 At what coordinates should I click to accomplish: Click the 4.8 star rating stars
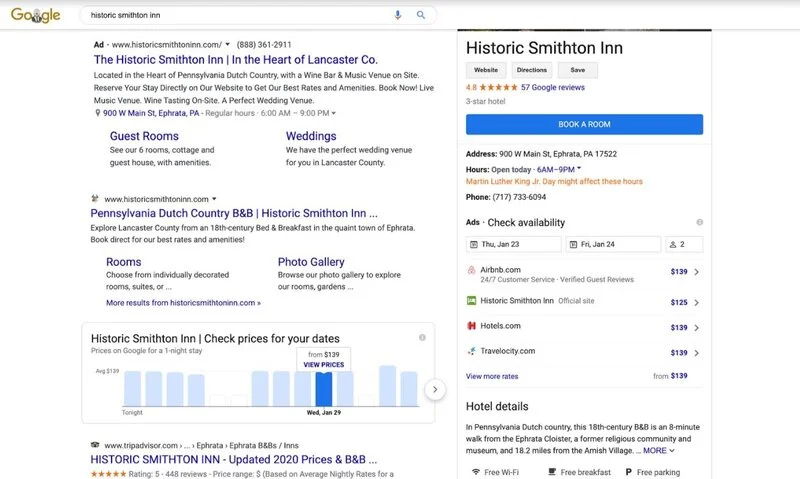pos(498,87)
